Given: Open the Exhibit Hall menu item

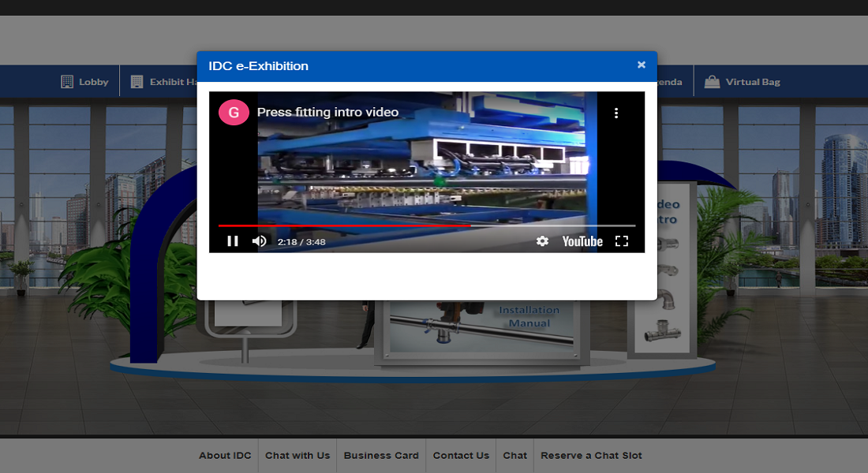Looking at the screenshot, I should [x=164, y=82].
